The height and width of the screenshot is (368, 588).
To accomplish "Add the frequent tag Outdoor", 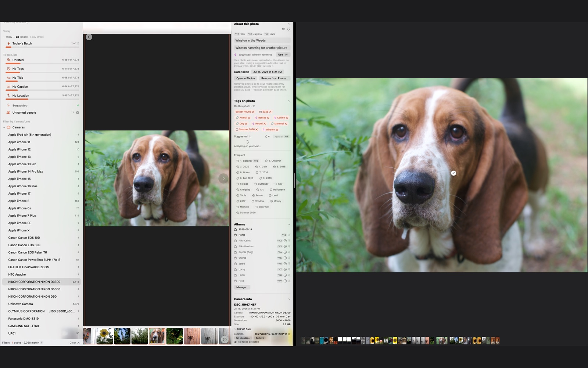I will click(273, 161).
